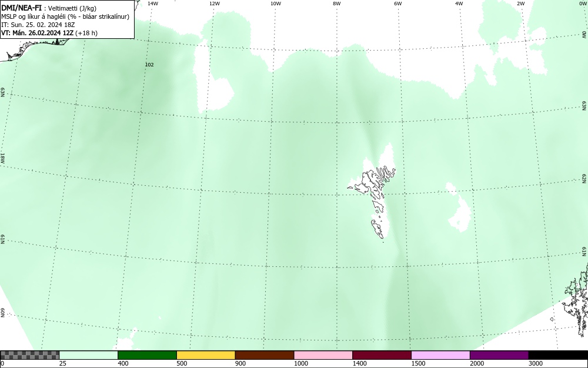The height and width of the screenshot is (368, 588).
Task: Choose the yellow 500–900 legend swatch
Action: click(206, 355)
